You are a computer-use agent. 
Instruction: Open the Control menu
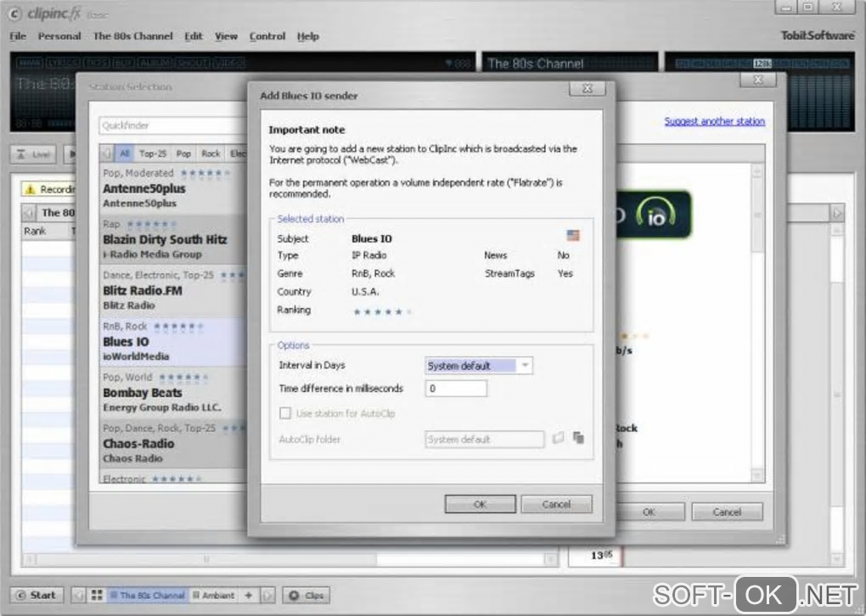click(267, 36)
